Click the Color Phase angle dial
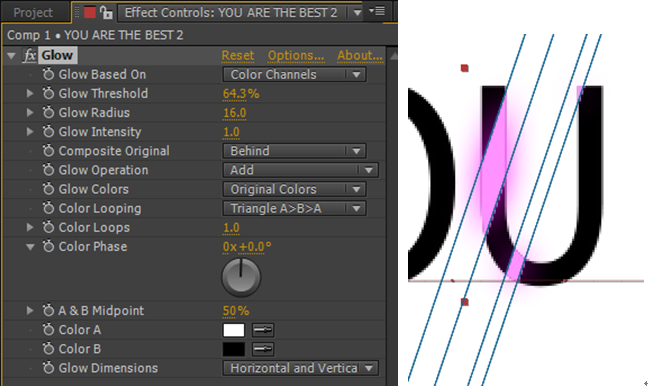The width and height of the screenshot is (648, 386). tap(241, 277)
